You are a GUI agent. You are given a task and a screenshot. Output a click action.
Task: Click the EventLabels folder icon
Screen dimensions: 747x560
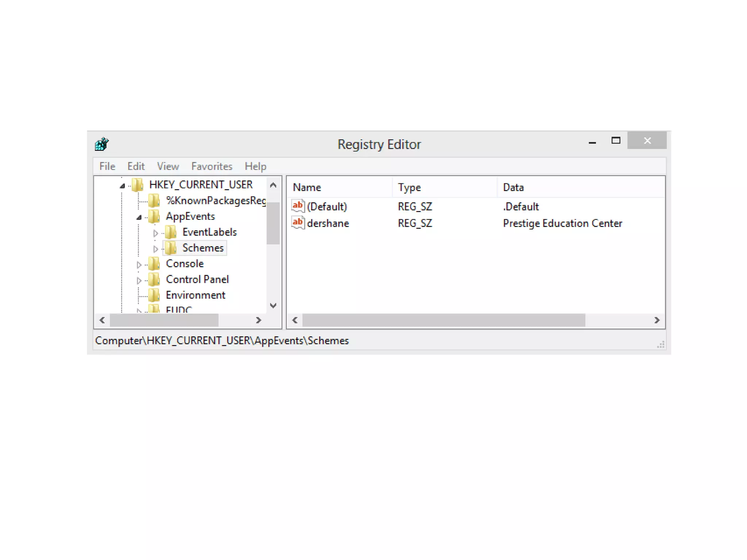pos(171,232)
